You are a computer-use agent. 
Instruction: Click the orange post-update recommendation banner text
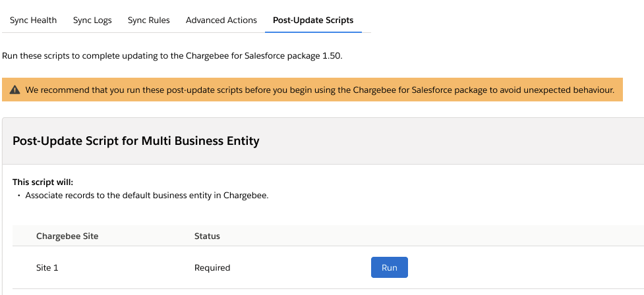coord(320,90)
